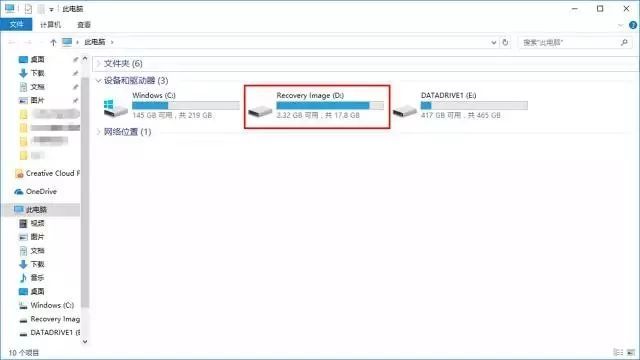
Task: Open 下载 in Quick access
Action: [x=38, y=73]
